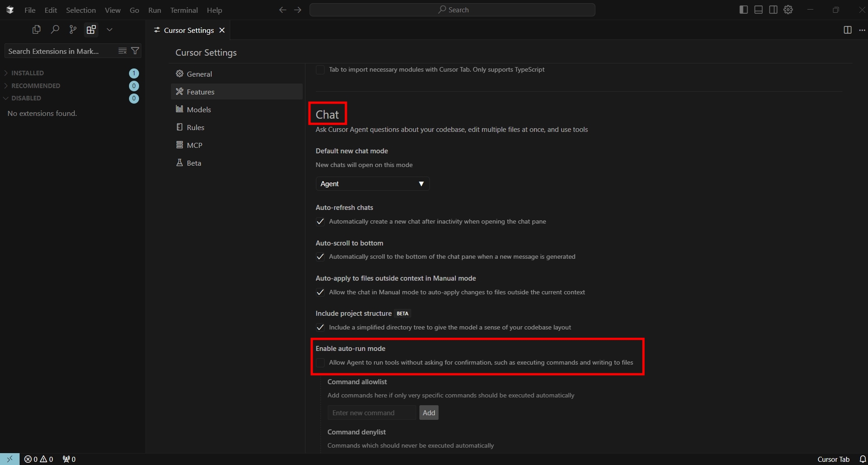Open the Terminal menu
This screenshot has height=465, width=868.
point(184,10)
